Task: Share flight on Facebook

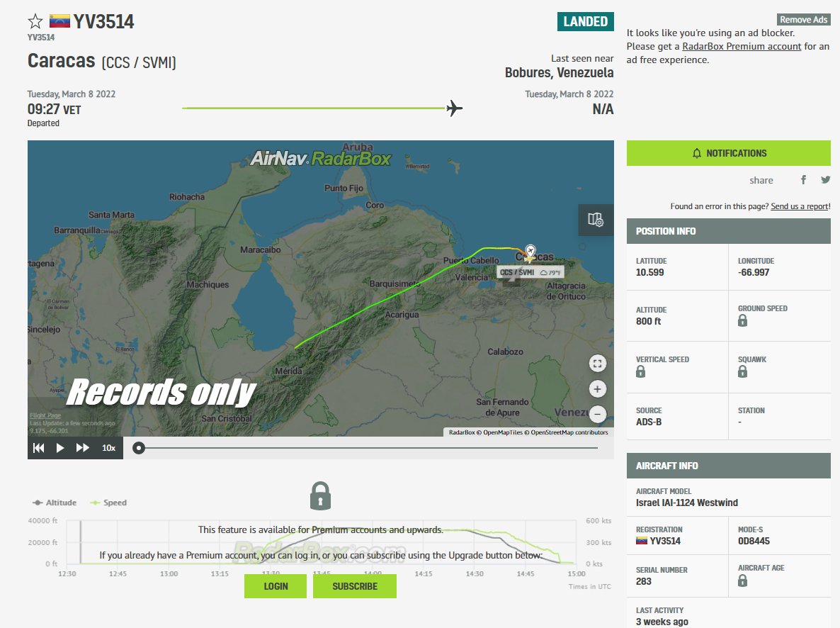Action: 803,179
